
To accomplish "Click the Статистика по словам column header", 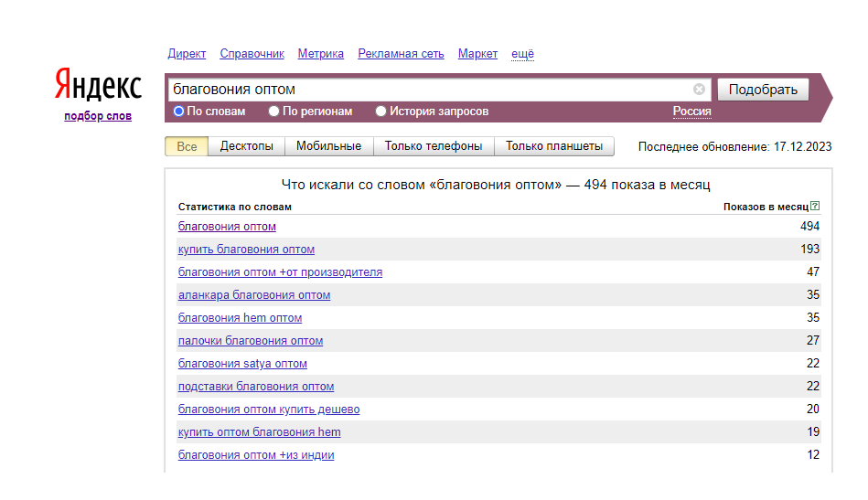I will click(235, 207).
